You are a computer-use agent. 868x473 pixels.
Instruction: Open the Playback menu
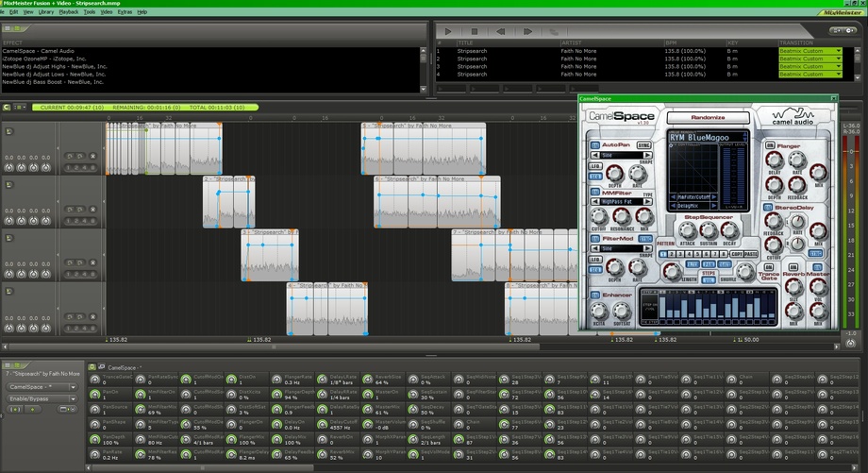[69, 11]
